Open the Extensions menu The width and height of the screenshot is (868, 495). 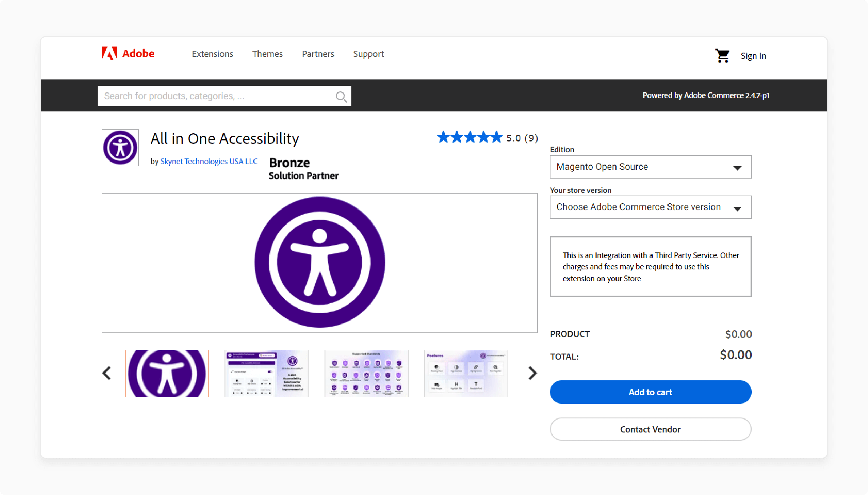212,54
